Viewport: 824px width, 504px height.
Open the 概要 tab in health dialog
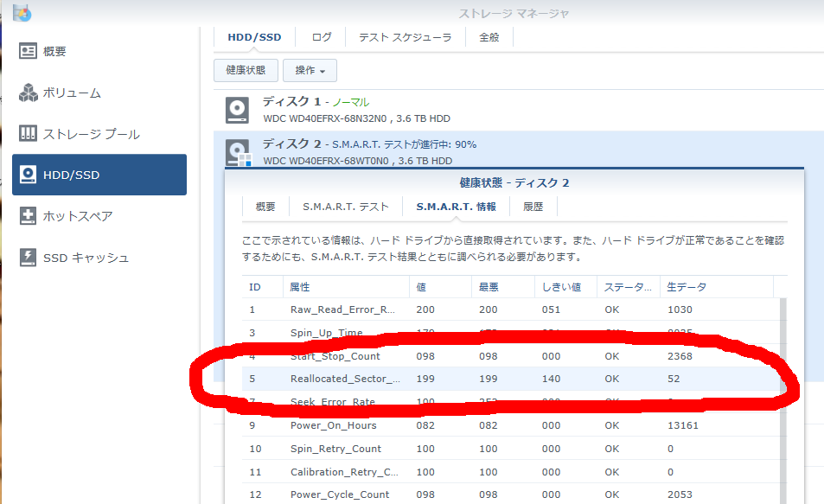click(x=265, y=207)
